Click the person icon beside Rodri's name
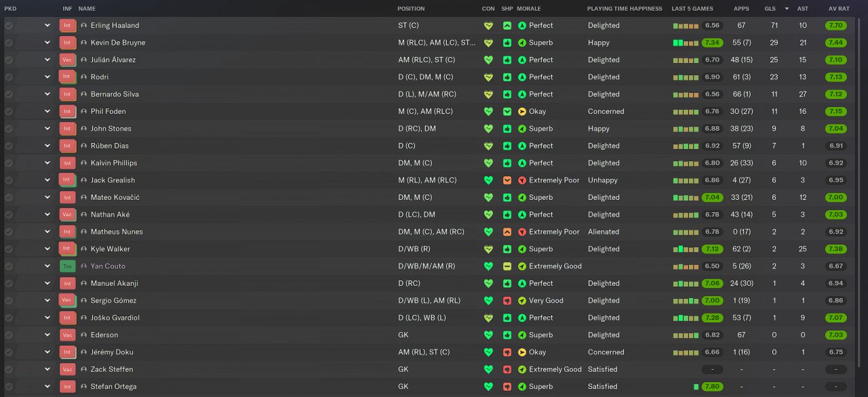The image size is (868, 397). [x=84, y=77]
